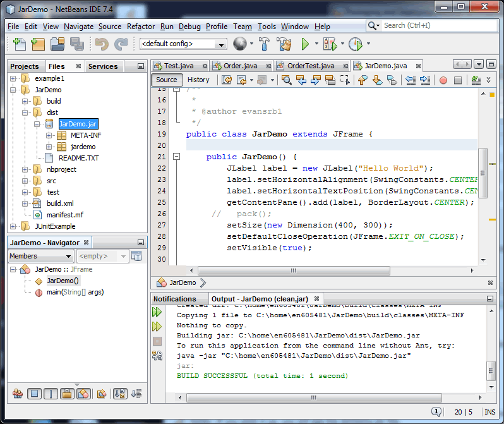Toggle show static members in Navigator

51,394
